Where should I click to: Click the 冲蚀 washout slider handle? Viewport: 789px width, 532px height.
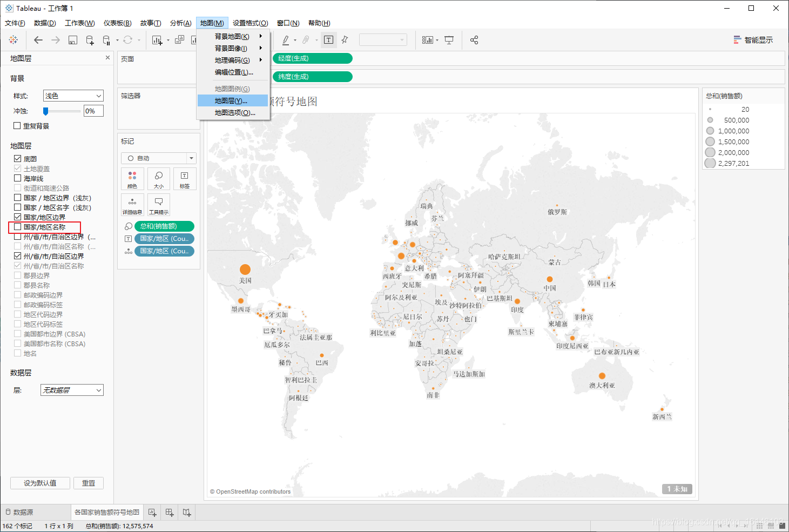[x=46, y=111]
